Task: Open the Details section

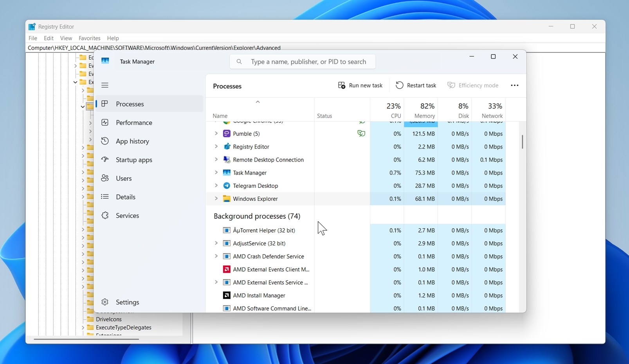Action: (125, 196)
